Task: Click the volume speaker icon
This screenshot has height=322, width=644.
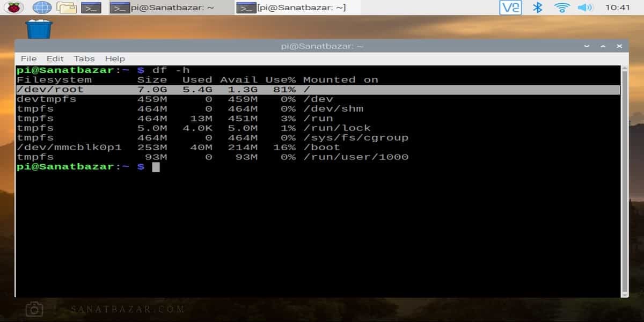Action: point(584,8)
